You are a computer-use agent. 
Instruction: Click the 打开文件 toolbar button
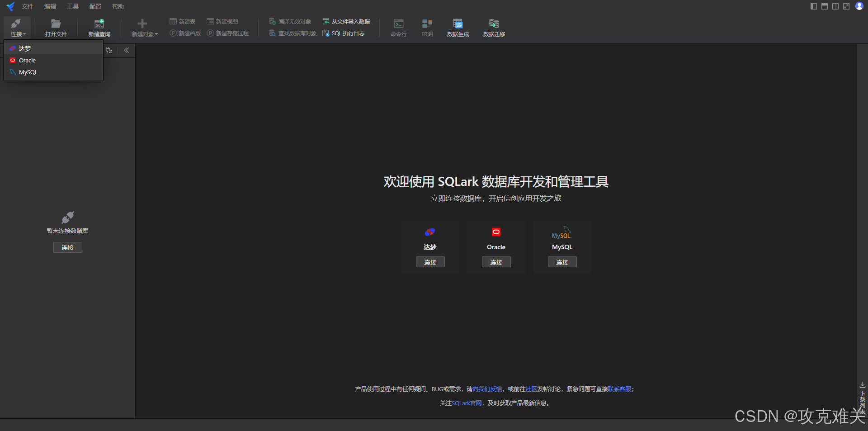56,28
